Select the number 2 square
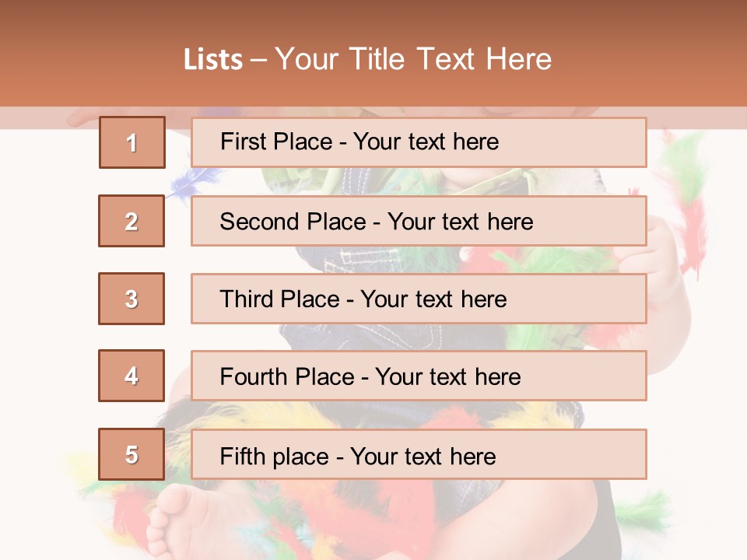Screen dimensions: 747x560 click(x=132, y=221)
